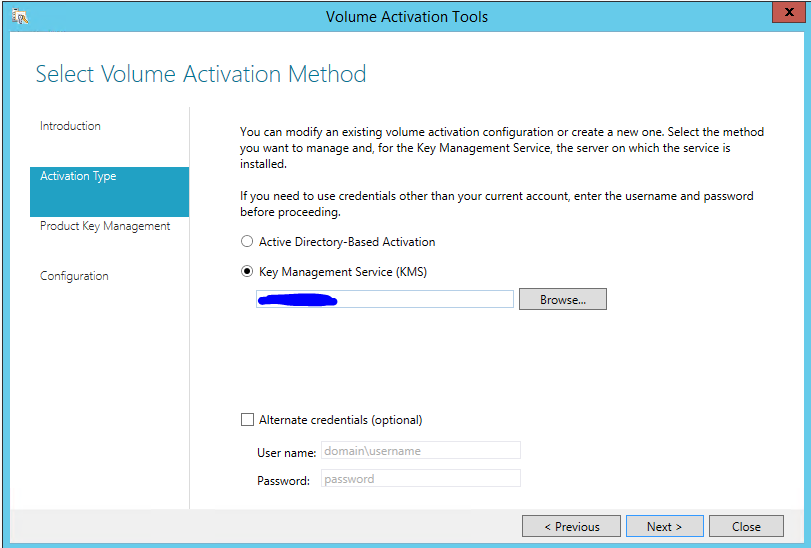Go to the Introduction step in sidebar
Screen dimensions: 811x548
point(70,126)
